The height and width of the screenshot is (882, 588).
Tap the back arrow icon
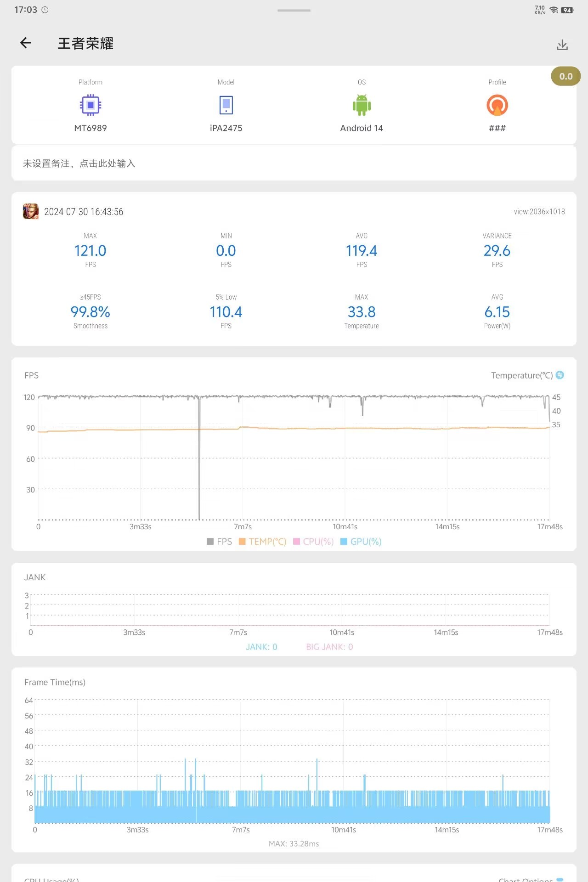pyautogui.click(x=26, y=43)
